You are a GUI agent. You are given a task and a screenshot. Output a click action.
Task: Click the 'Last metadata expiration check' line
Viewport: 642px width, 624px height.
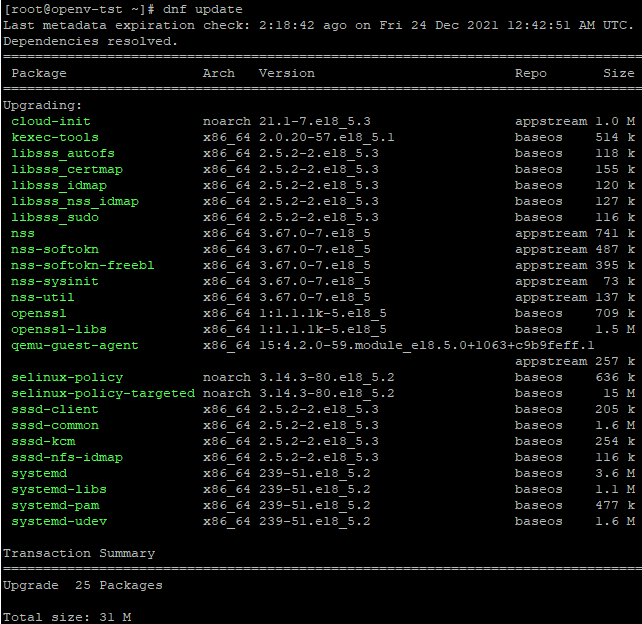coord(319,25)
